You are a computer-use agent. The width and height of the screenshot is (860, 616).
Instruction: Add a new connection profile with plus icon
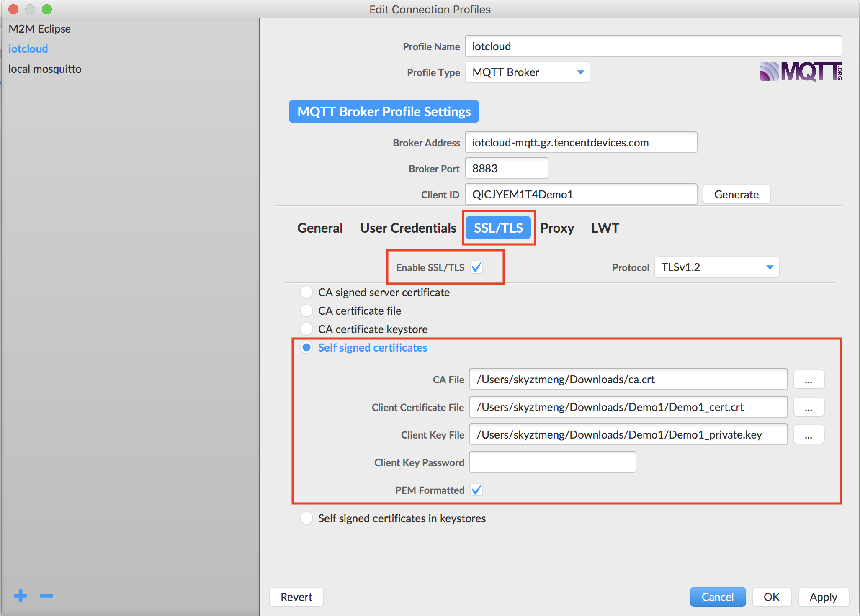click(x=20, y=596)
